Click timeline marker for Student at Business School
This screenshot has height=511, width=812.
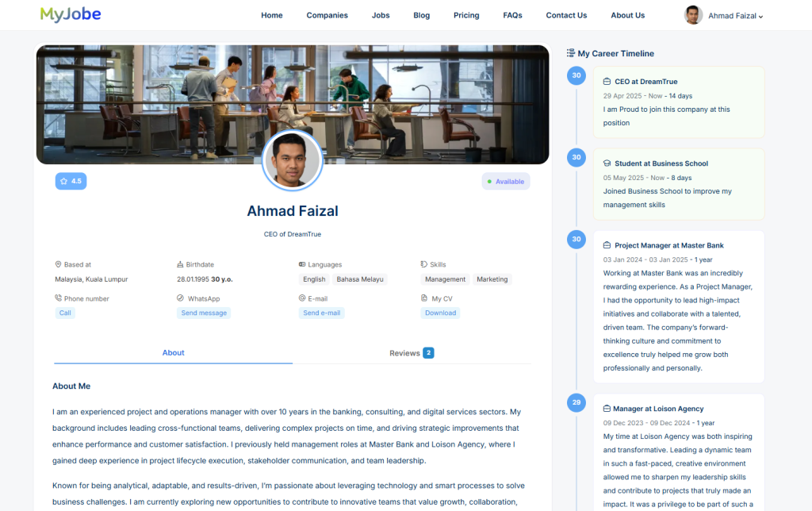pyautogui.click(x=576, y=158)
